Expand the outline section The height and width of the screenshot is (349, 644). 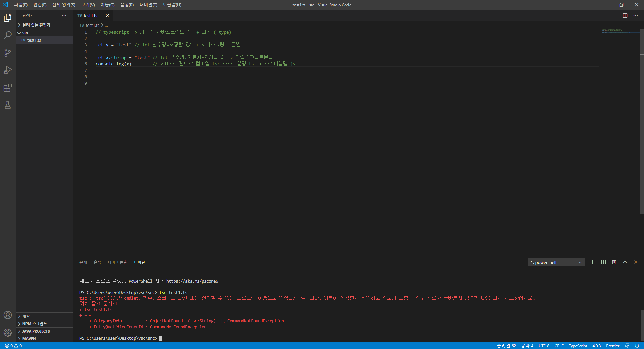pos(44,316)
